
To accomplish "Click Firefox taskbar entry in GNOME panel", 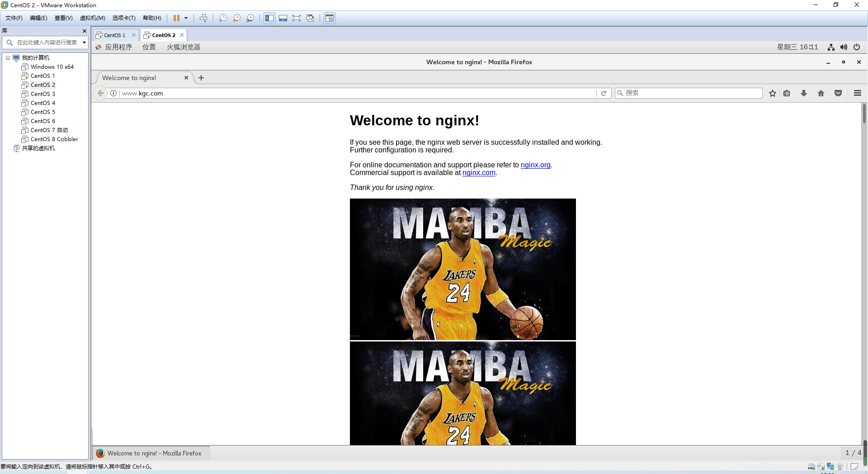I will [151, 453].
